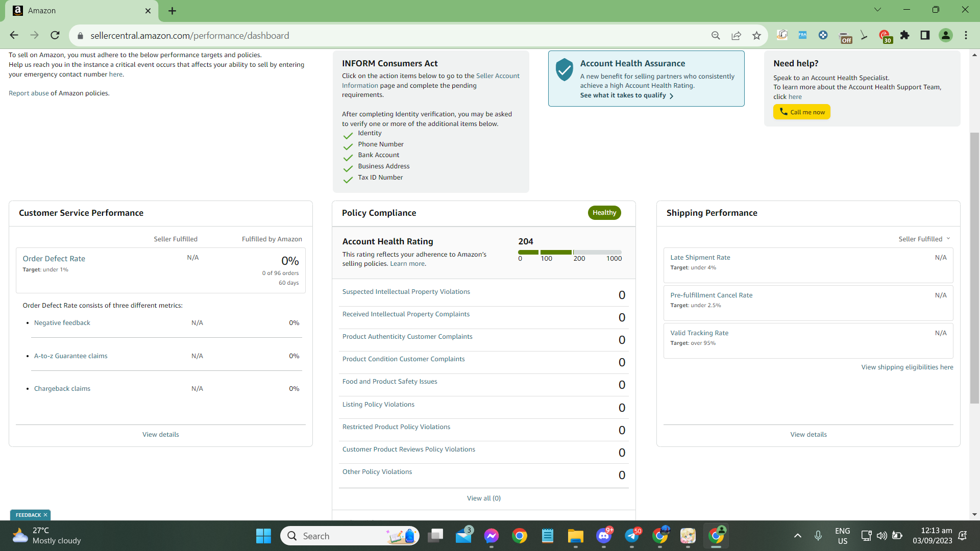Open the Windows Start menu
980x551 pixels.
(263, 536)
